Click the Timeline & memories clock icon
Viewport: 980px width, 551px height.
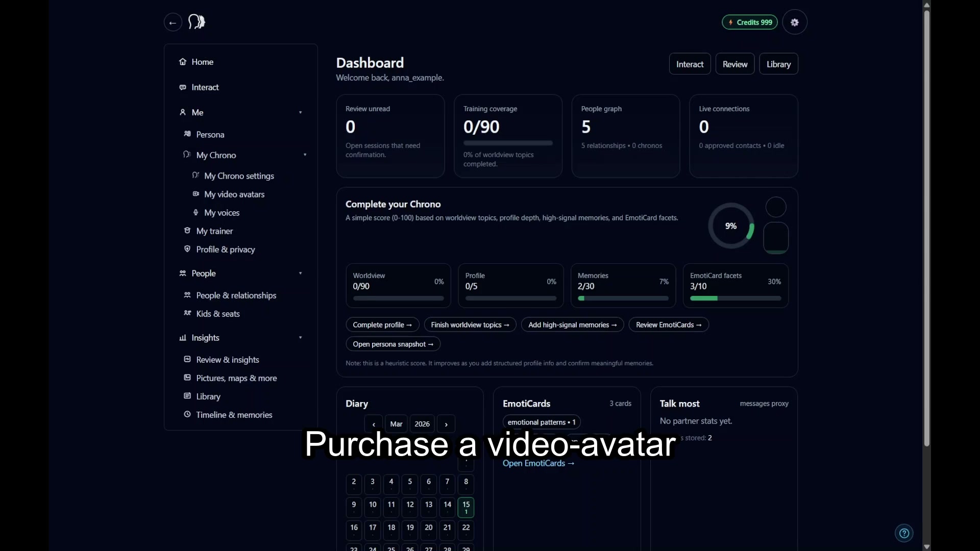pyautogui.click(x=187, y=414)
